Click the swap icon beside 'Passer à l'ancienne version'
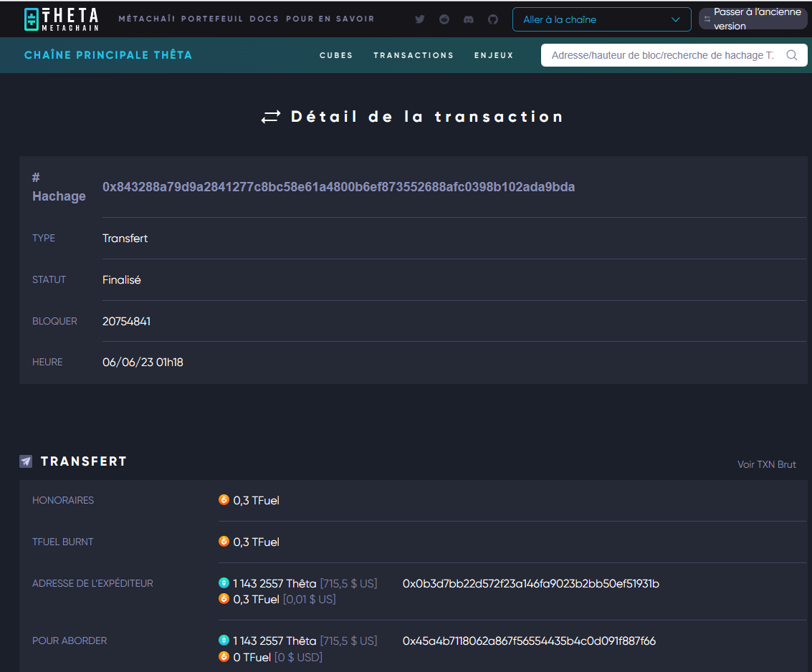812x672 pixels. click(x=707, y=19)
